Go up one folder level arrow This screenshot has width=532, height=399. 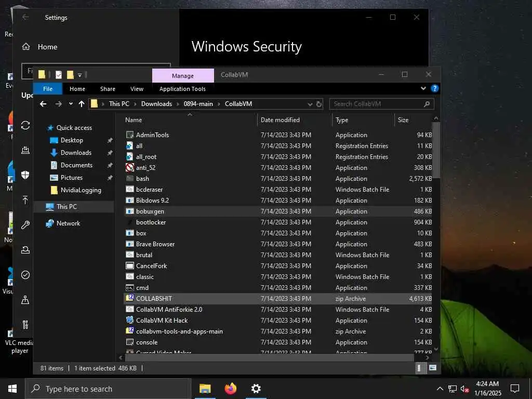(x=82, y=104)
